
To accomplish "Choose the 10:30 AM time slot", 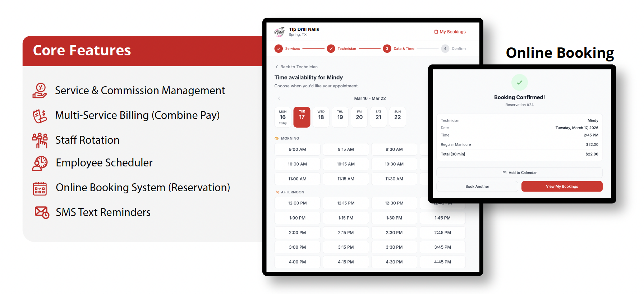I will pyautogui.click(x=394, y=164).
